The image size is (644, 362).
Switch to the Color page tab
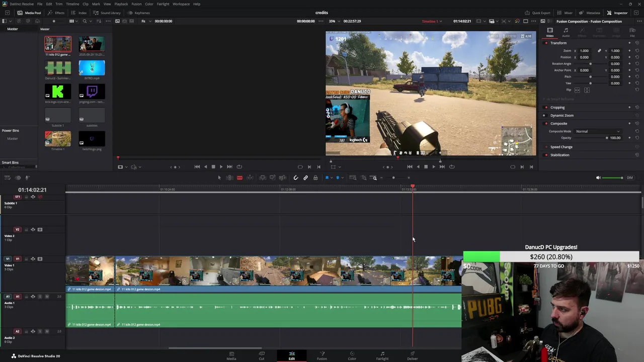pos(352,355)
